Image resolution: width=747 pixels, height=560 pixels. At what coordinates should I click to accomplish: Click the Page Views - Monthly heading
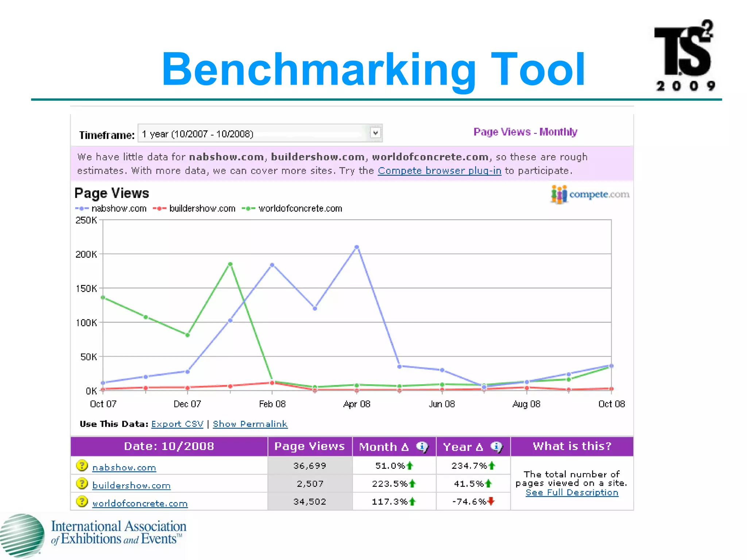[525, 132]
